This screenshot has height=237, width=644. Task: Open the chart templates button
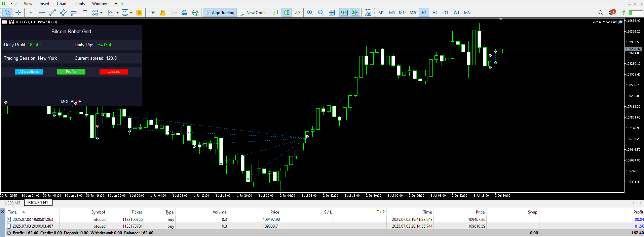[x=125, y=13]
